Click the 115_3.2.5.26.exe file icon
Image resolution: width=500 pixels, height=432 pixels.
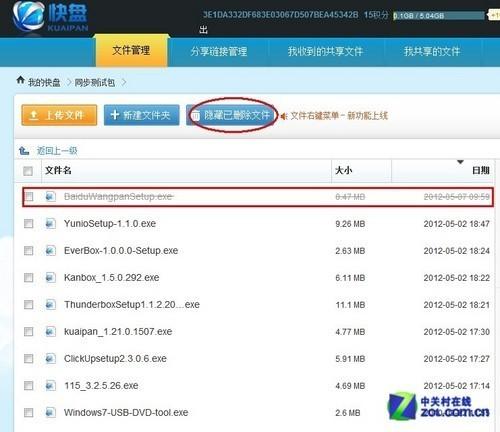pyautogui.click(x=50, y=385)
